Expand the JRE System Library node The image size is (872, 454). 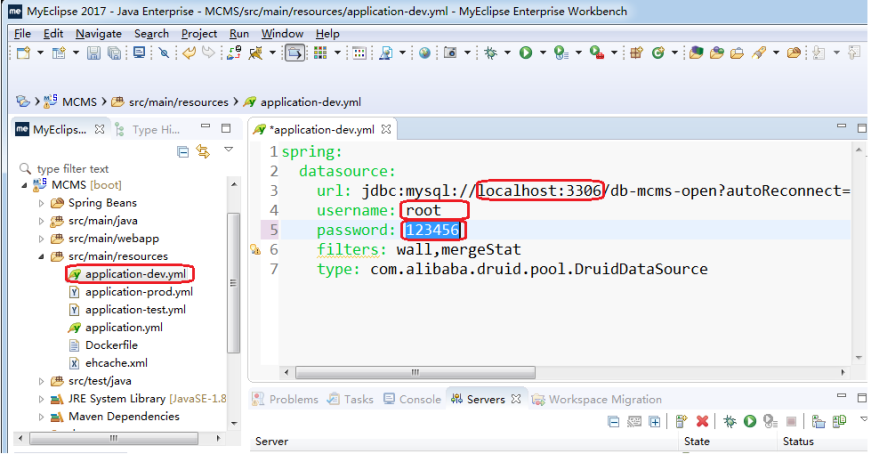(x=41, y=399)
